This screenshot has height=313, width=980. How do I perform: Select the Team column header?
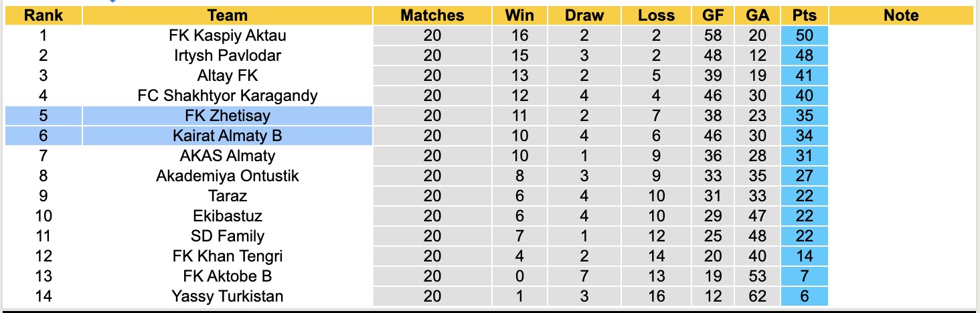tap(227, 15)
